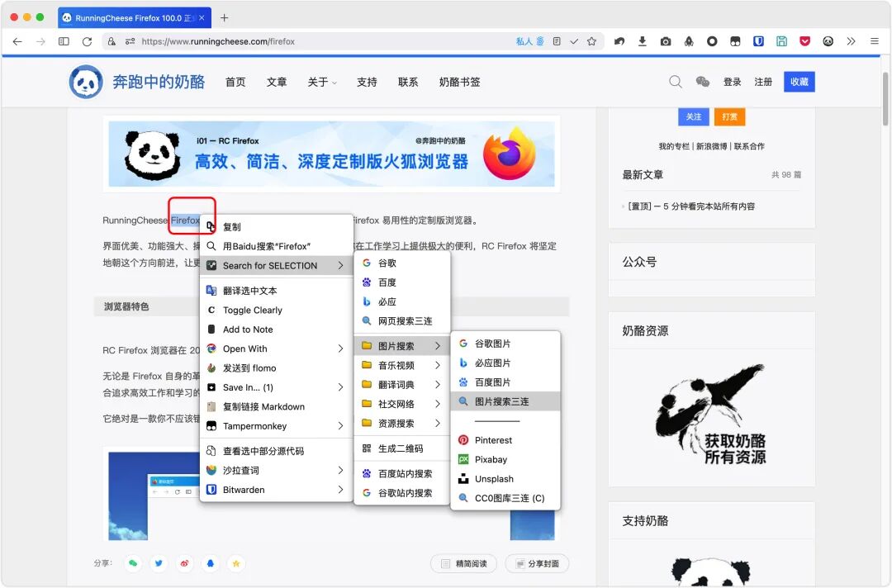Expand the 关于 nav dropdown
This screenshot has width=892, height=588.
click(322, 82)
